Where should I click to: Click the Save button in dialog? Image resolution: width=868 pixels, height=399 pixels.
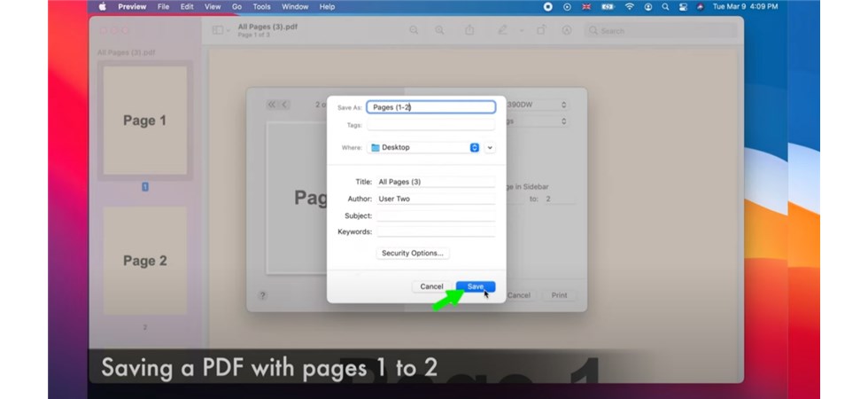click(x=476, y=286)
